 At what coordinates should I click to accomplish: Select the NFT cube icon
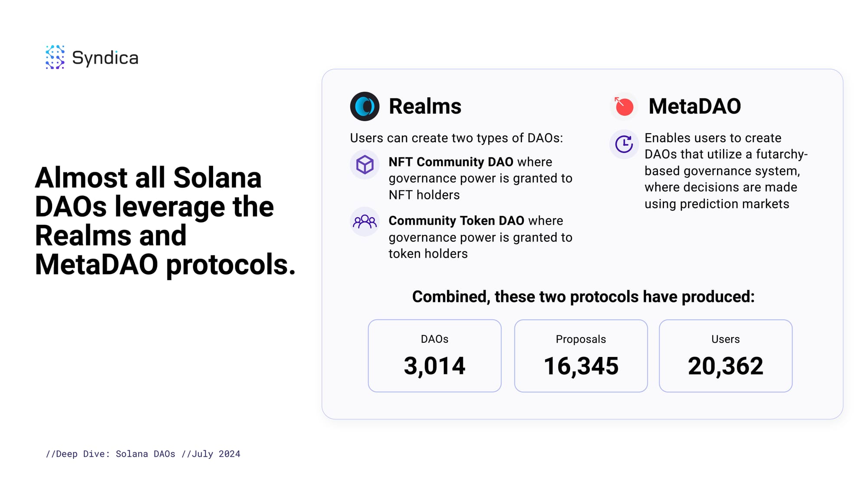pos(365,165)
